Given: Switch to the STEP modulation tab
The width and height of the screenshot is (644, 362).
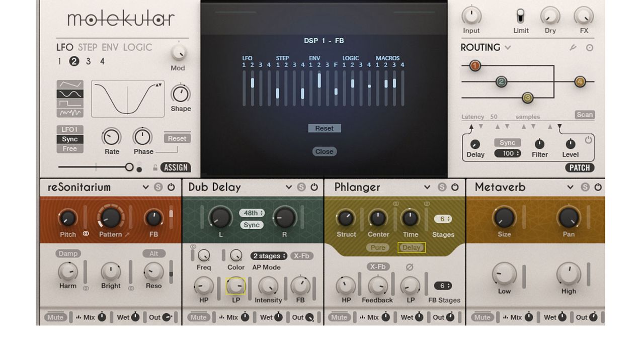Looking at the screenshot, I should (88, 47).
